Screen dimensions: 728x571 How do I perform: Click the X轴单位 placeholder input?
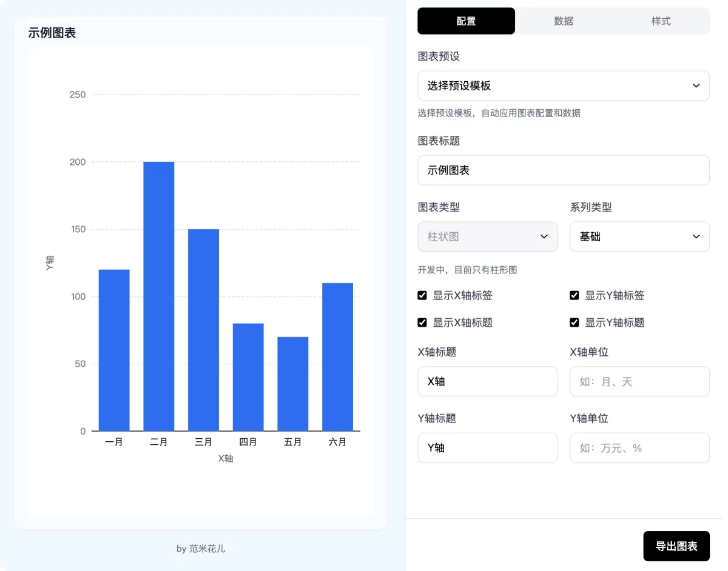pyautogui.click(x=639, y=381)
